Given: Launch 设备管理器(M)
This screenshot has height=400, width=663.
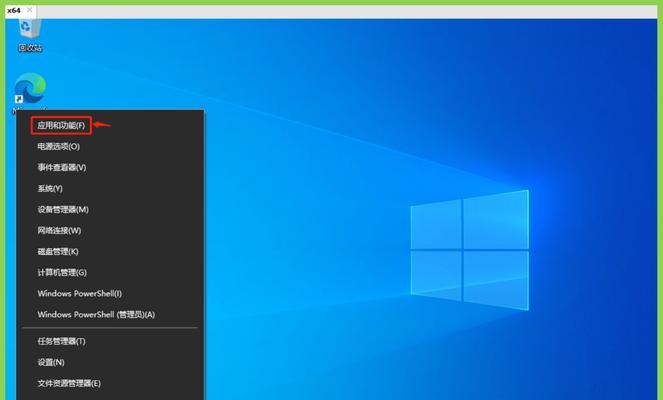Looking at the screenshot, I should pos(63,209).
